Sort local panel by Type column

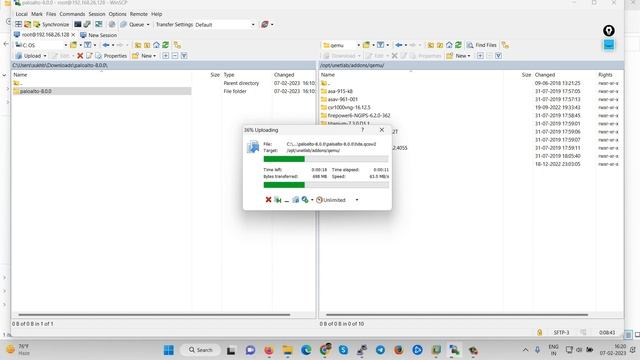click(x=229, y=75)
